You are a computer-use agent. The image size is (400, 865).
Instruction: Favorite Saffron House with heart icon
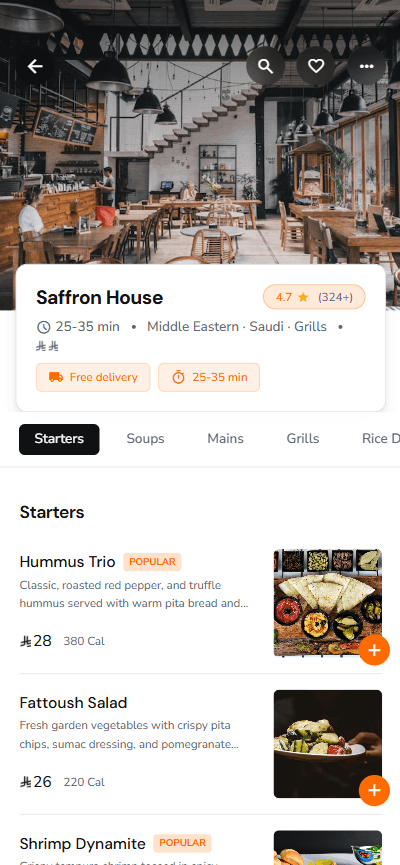(316, 66)
